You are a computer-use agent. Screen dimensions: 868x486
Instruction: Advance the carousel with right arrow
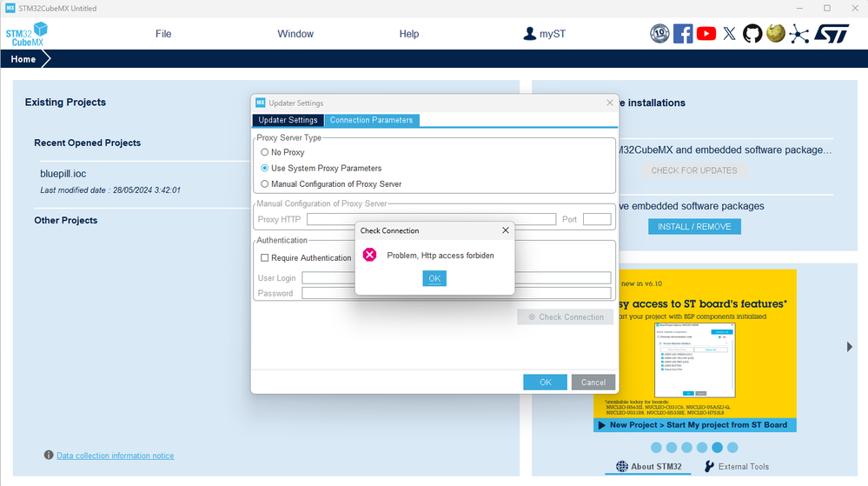[x=849, y=347]
